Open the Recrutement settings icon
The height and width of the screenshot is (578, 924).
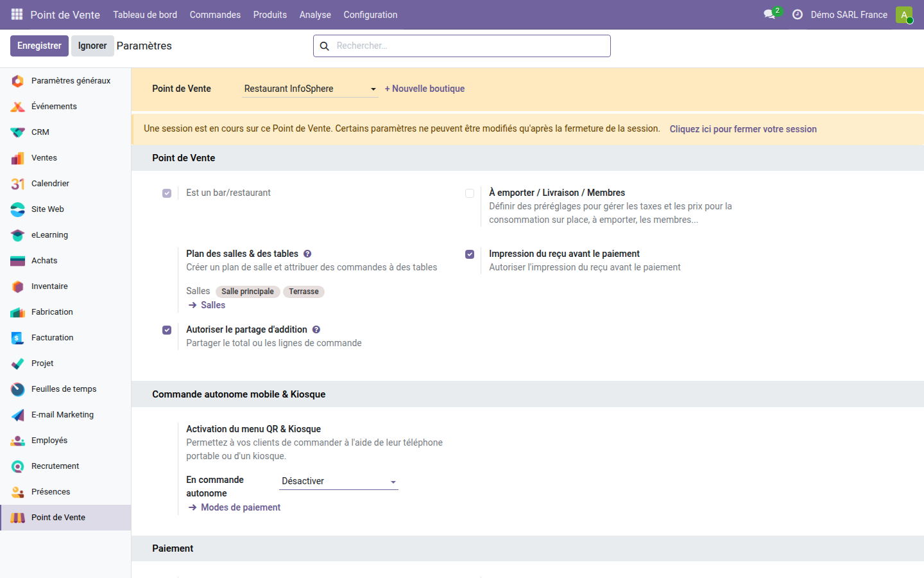coord(18,466)
